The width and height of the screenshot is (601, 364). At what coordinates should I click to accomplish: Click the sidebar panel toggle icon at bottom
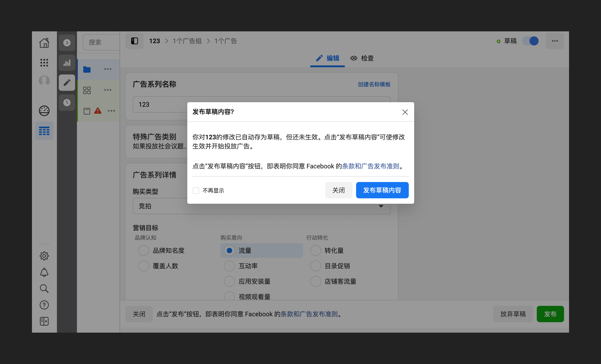(x=44, y=321)
